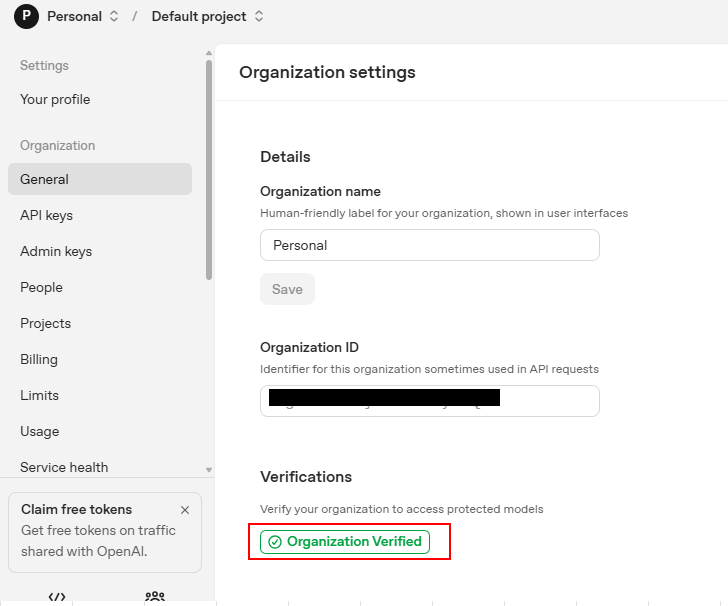Viewport: 728px width, 606px height.
Task: View the Usage page
Action: point(39,431)
